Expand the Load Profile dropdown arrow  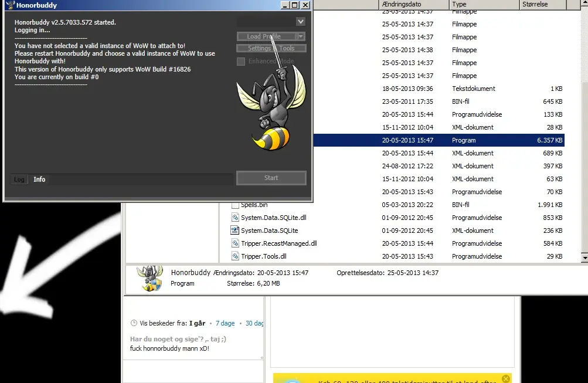tap(300, 36)
